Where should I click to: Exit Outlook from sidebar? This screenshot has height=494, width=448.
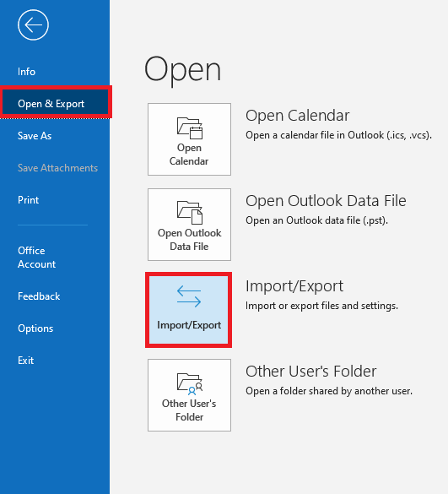click(26, 361)
